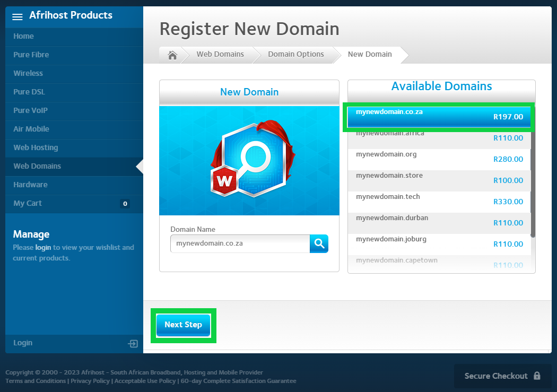Go to Hardware section
The image size is (557, 392).
coord(30,185)
